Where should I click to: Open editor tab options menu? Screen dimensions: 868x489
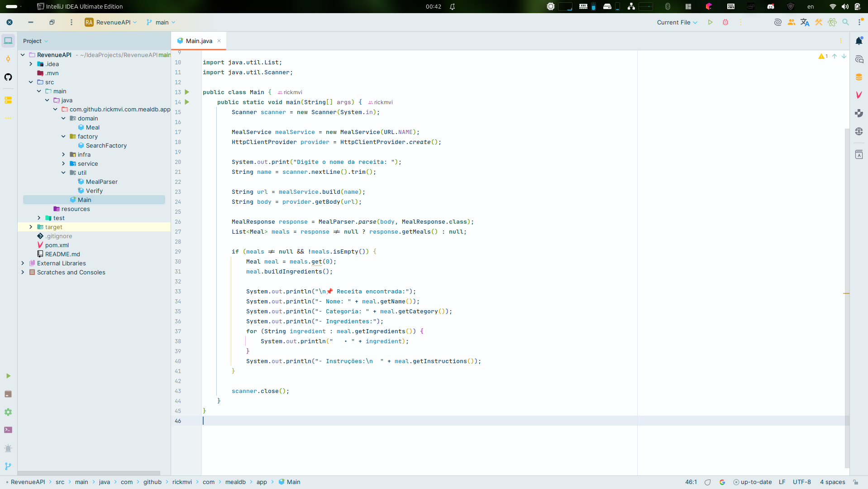tap(841, 41)
